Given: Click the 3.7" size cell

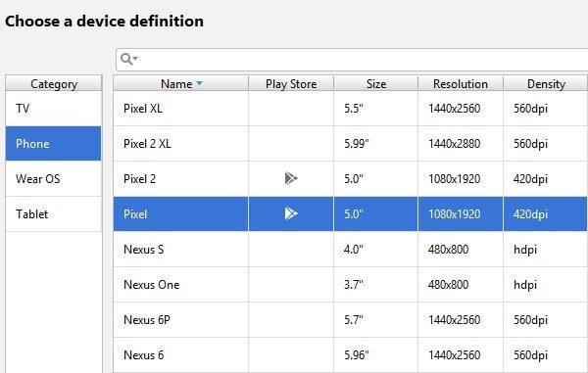Looking at the screenshot, I should tap(375, 285).
